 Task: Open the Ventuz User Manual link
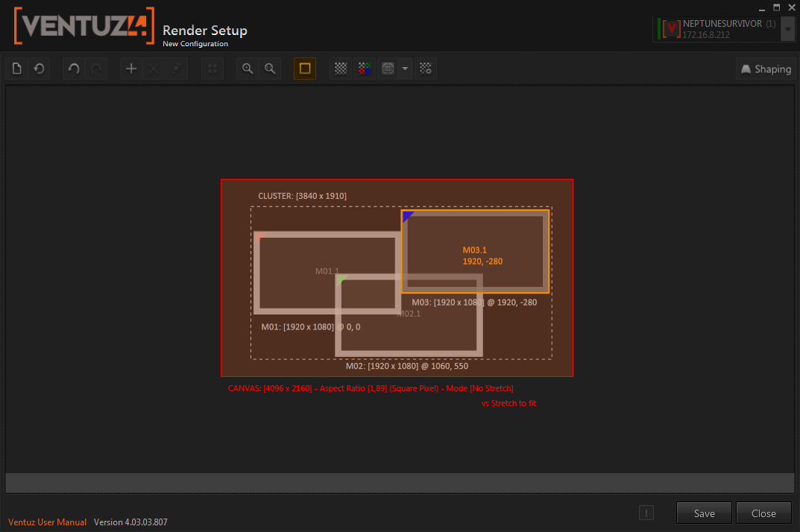pyautogui.click(x=48, y=522)
